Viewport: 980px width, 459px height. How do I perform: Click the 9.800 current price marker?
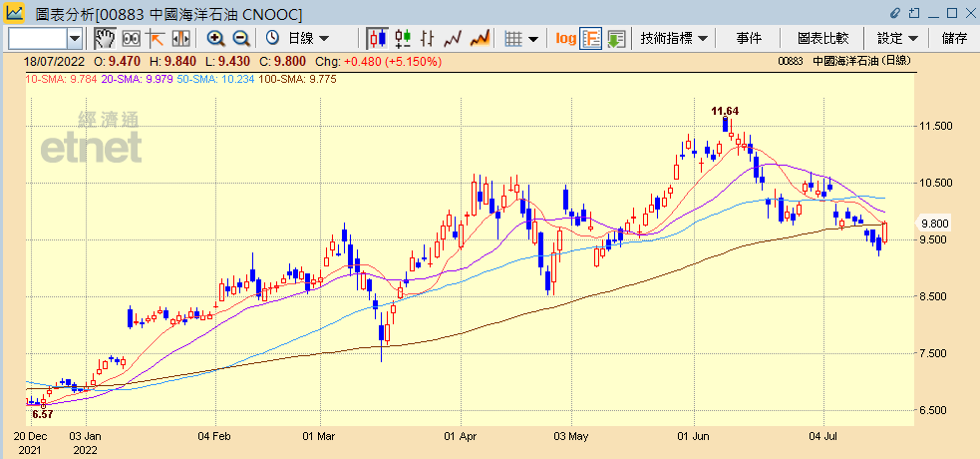[935, 224]
